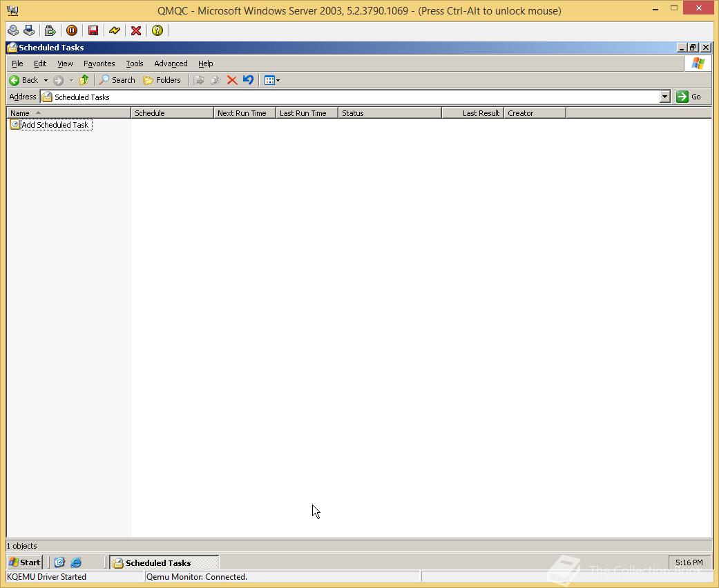Open the Advanced menu
The height and width of the screenshot is (588, 719).
pyautogui.click(x=171, y=63)
